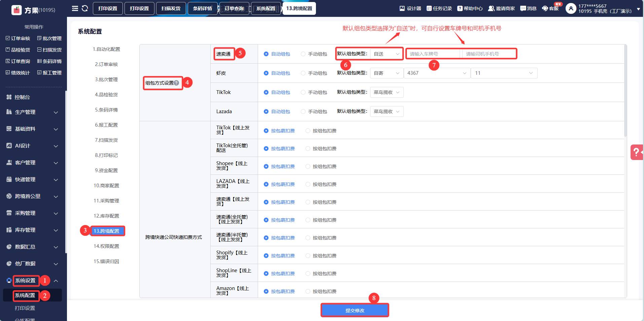Image resolution: width=644 pixels, height=321 pixels.
Task: Open 绩效统计 shortcut under 常用操作
Action: [x=18, y=73]
